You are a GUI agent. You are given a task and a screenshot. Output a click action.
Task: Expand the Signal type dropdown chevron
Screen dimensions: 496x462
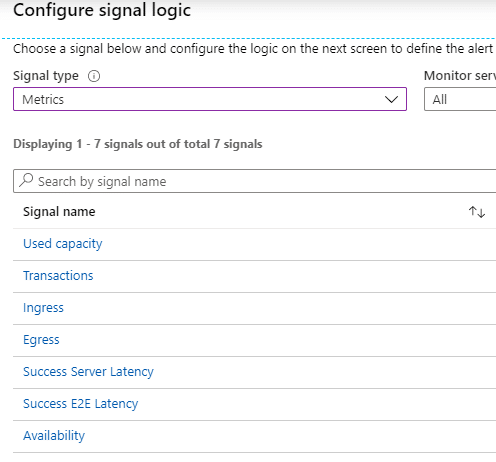click(x=391, y=99)
